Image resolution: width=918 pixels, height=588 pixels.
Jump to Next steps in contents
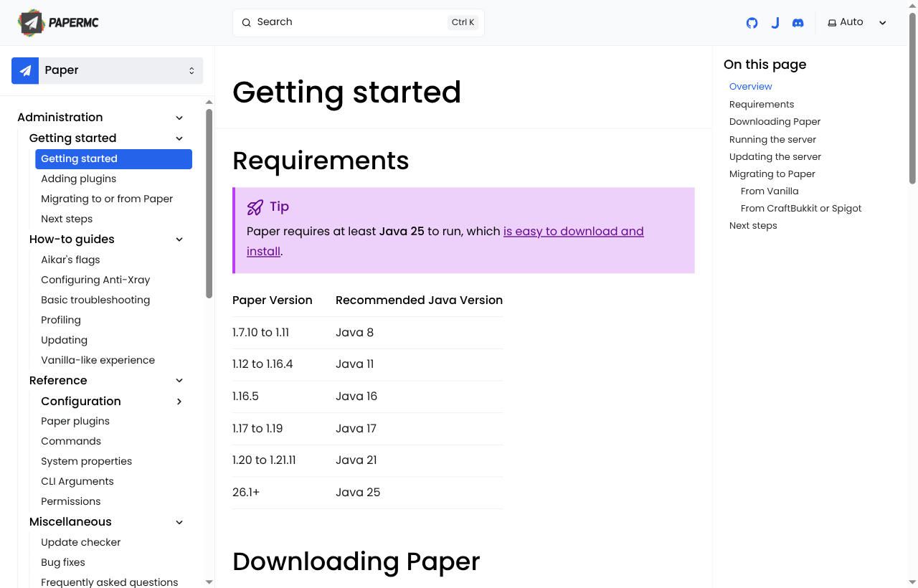tap(753, 226)
